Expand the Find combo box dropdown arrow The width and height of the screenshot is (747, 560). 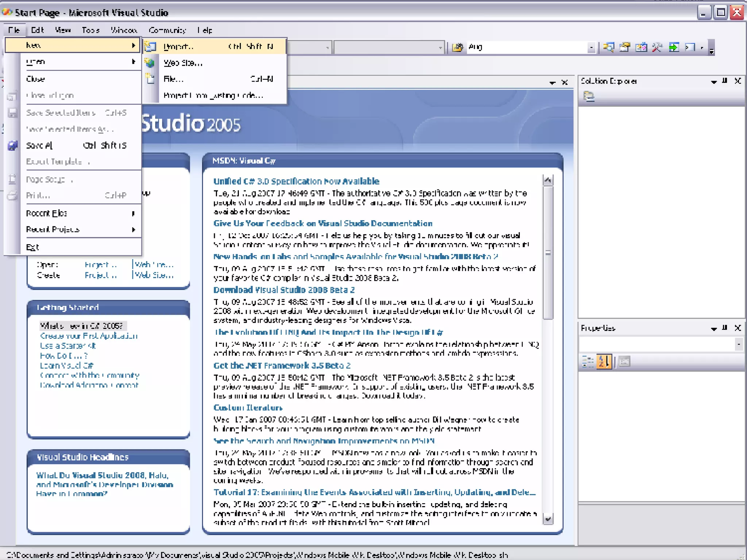591,47
